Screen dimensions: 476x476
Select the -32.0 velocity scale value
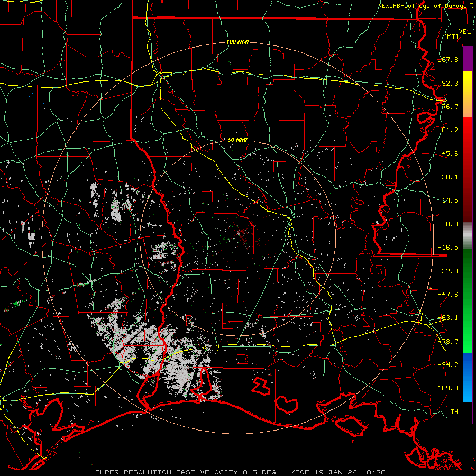coord(448,271)
